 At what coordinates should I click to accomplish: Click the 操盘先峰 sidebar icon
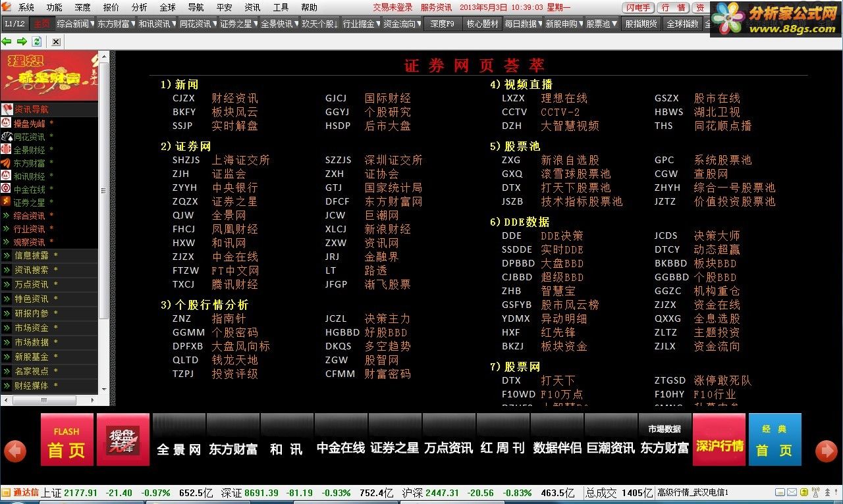pos(6,123)
